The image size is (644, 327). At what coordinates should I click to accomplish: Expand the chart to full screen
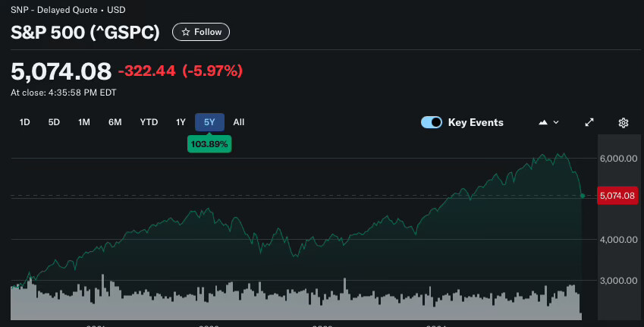coord(589,122)
